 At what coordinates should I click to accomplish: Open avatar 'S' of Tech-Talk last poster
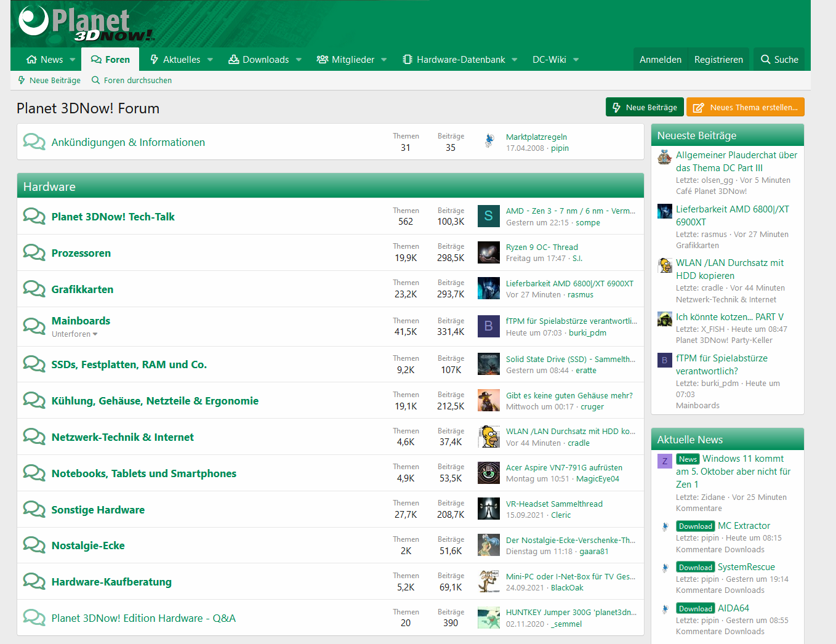tap(489, 216)
